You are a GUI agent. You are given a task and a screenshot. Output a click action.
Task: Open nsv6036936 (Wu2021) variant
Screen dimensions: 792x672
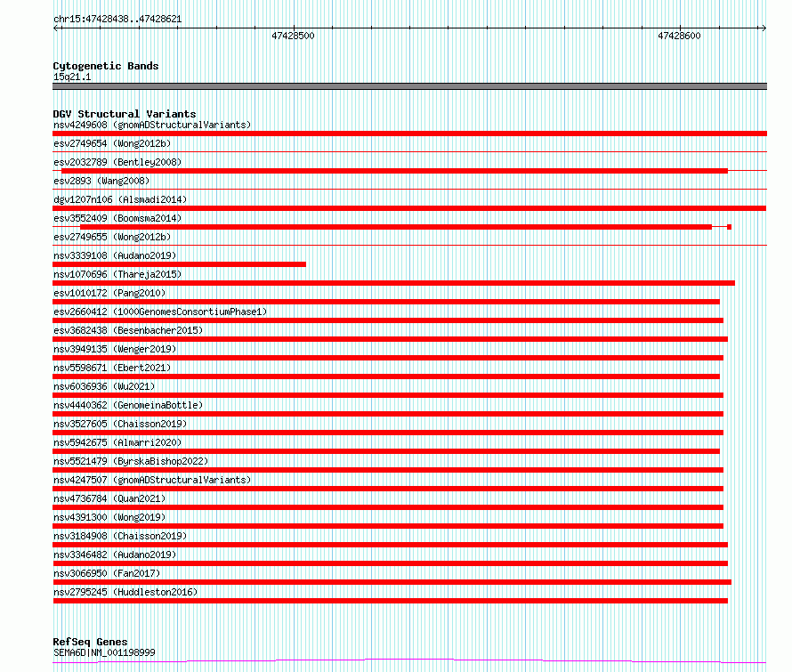click(x=104, y=386)
